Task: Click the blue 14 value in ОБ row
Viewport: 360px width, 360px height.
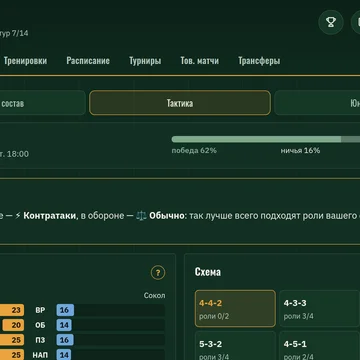Action: click(x=64, y=325)
